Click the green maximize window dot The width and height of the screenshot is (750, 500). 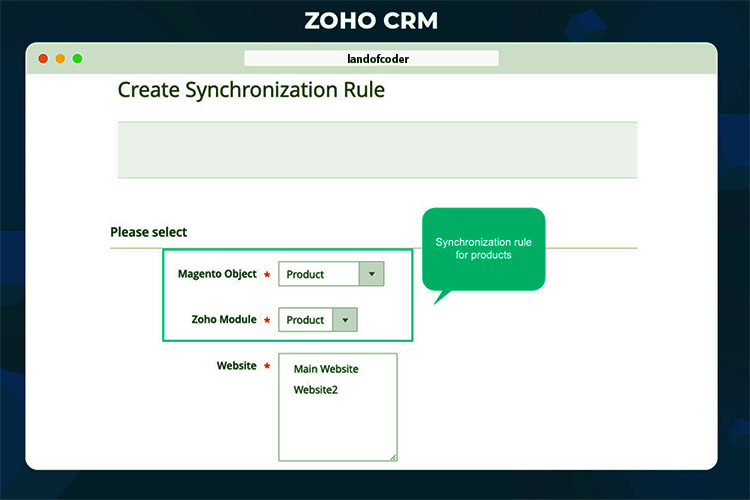77,59
